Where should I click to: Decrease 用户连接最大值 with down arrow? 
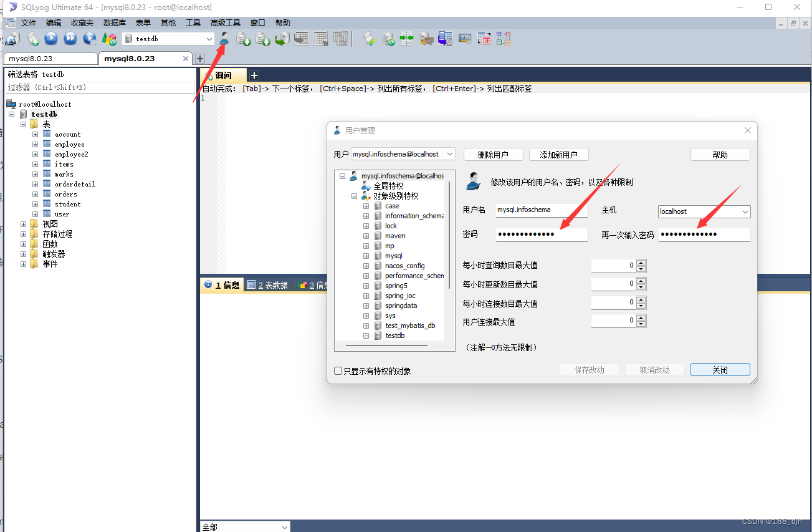[x=641, y=324]
